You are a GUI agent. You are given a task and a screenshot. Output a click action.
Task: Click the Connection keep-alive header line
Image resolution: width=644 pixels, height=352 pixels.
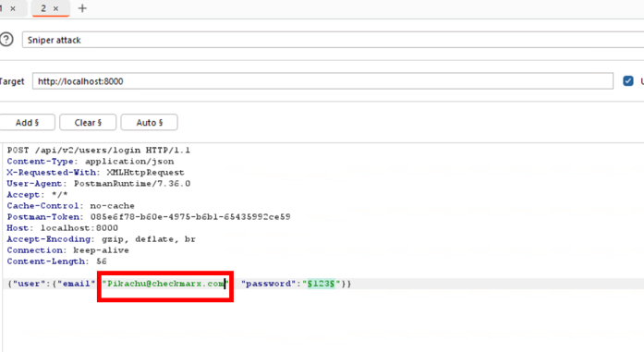click(x=67, y=250)
